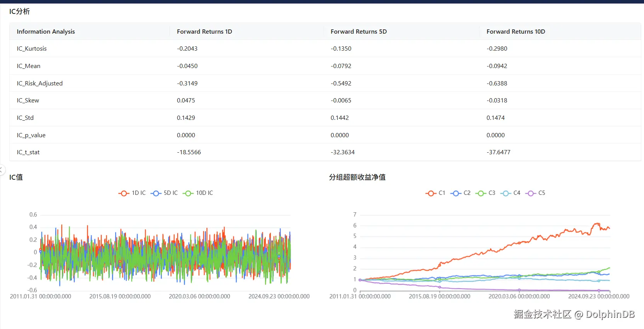
Task: Click the IC值 chart title
Action: [16, 177]
